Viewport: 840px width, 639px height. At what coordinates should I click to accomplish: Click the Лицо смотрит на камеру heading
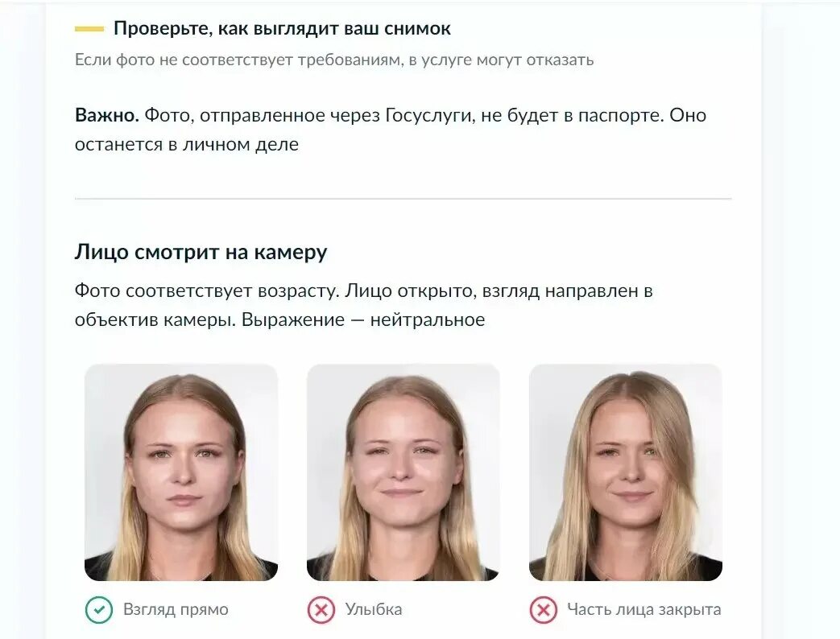[x=201, y=252]
